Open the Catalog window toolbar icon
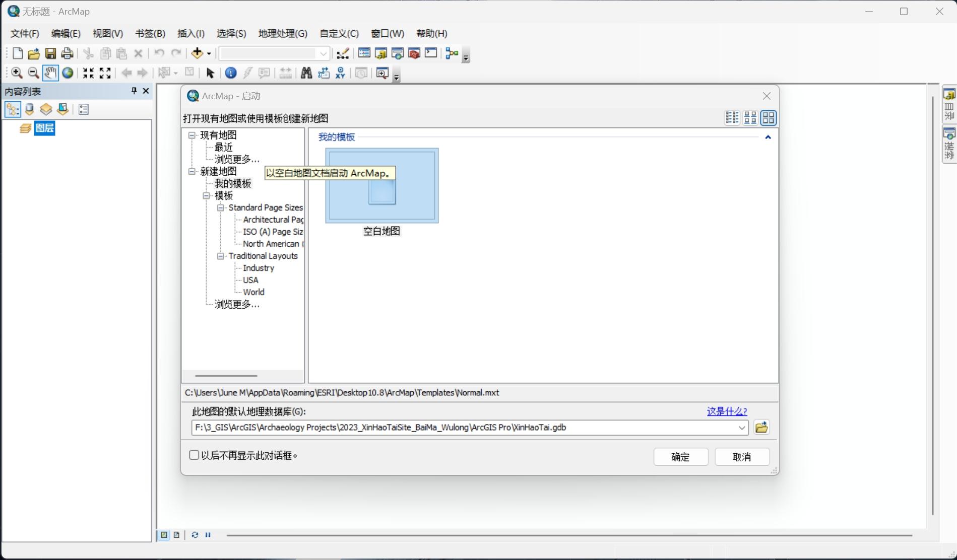This screenshot has width=957, height=560. tap(380, 53)
